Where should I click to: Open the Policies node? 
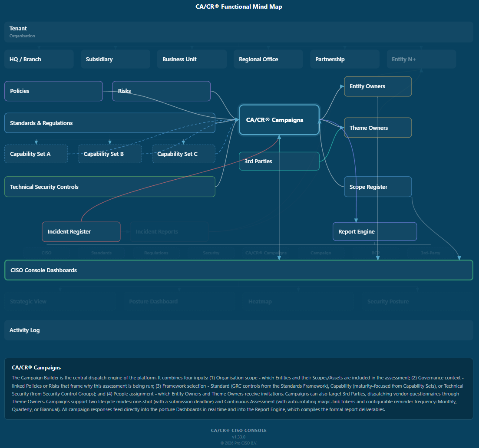point(53,91)
